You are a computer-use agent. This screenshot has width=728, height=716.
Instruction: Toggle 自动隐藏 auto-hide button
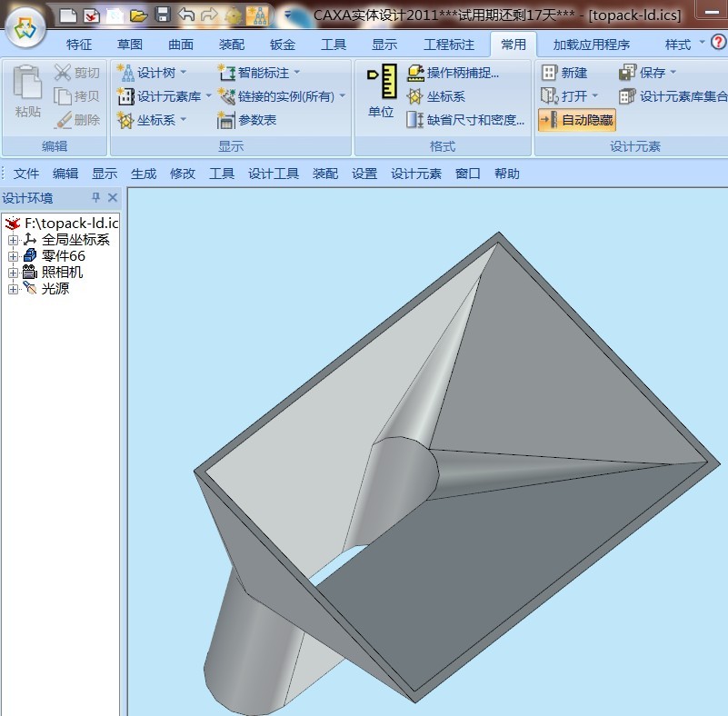576,120
